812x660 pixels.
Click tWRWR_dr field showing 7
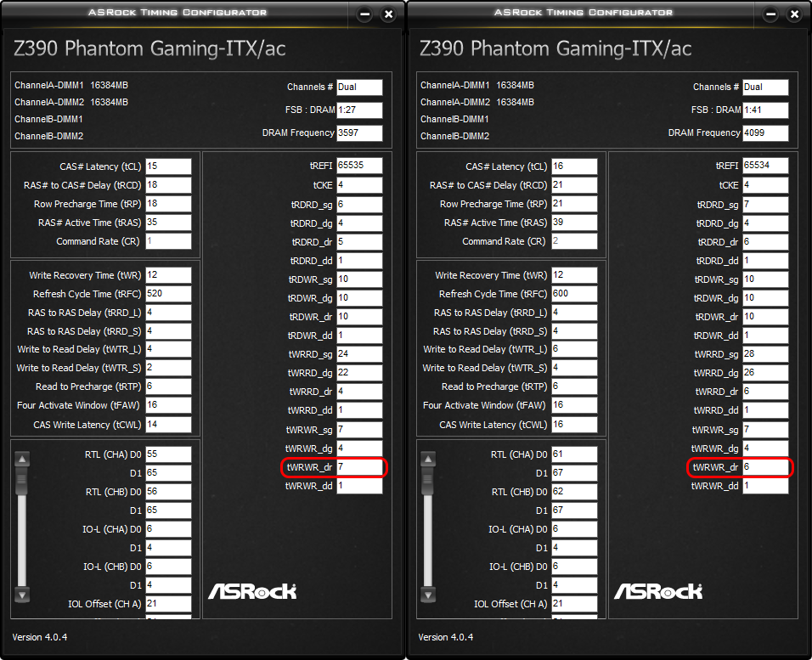[359, 467]
